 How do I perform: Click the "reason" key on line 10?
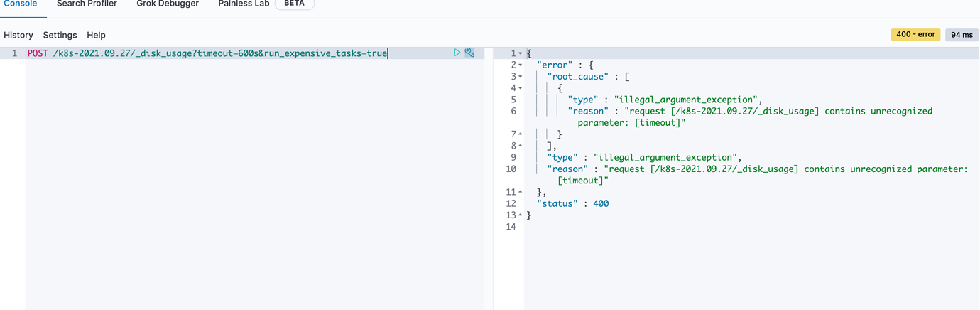(x=567, y=169)
